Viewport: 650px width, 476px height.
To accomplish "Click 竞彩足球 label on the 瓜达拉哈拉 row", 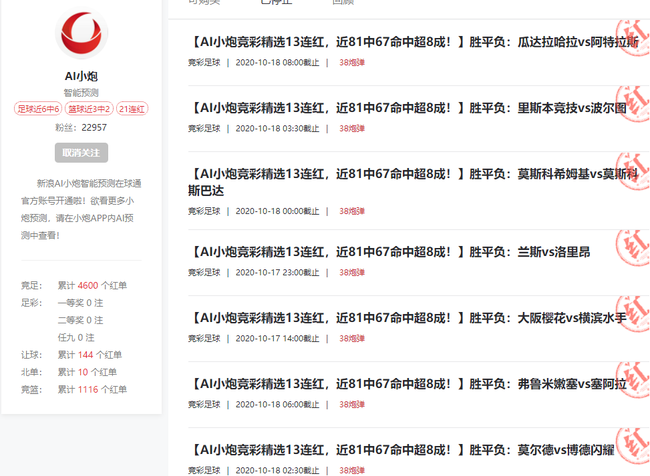I will [204, 63].
